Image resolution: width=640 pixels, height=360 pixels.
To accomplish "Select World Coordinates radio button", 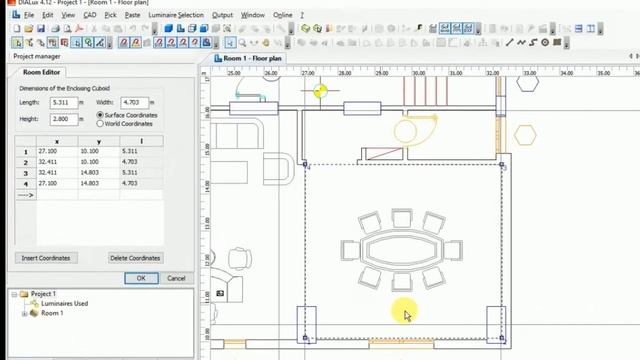I will [x=100, y=124].
